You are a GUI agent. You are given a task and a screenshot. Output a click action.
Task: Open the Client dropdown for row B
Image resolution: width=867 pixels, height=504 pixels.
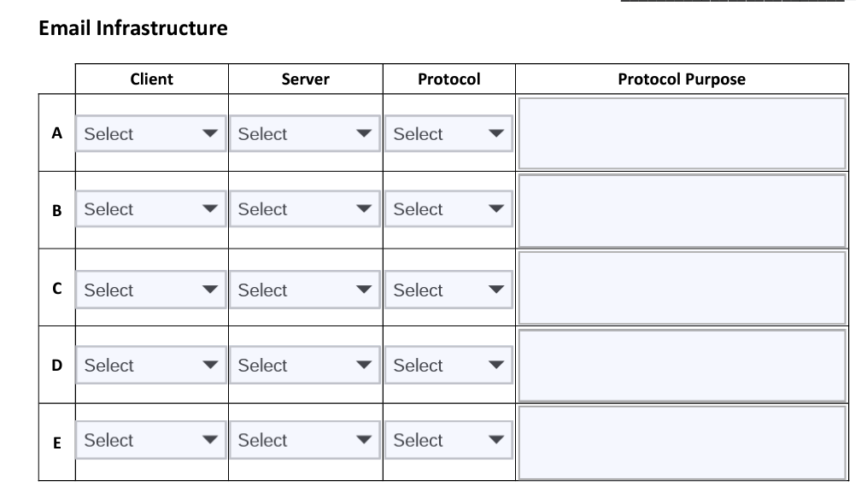150,208
